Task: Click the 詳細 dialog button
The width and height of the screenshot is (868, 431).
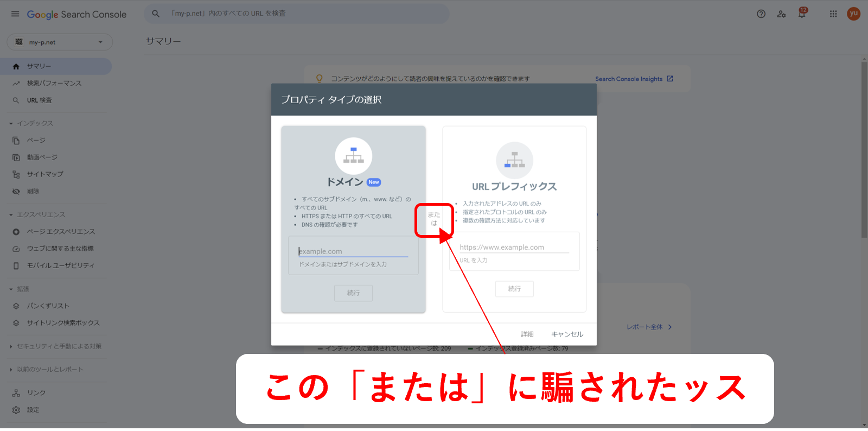Action: (527, 334)
